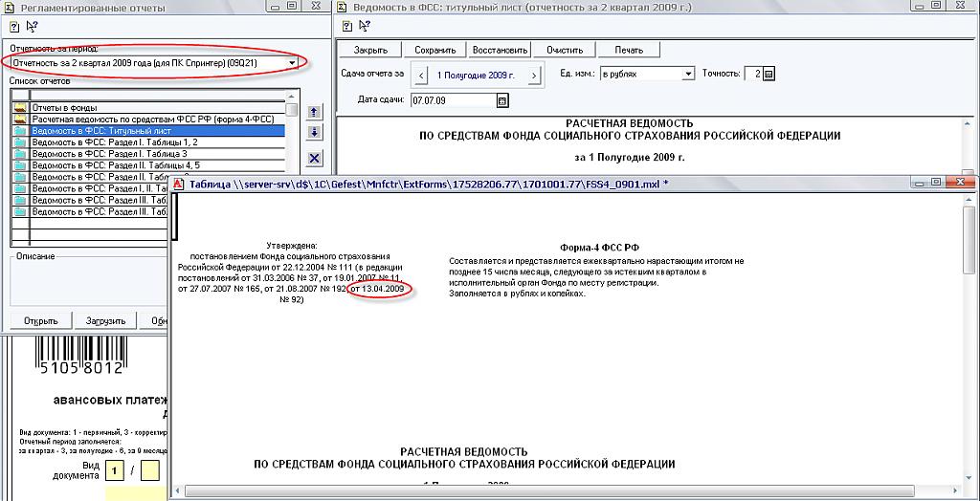Delete selected report with the X button
Screen dimensions: 980x501
[x=315, y=158]
